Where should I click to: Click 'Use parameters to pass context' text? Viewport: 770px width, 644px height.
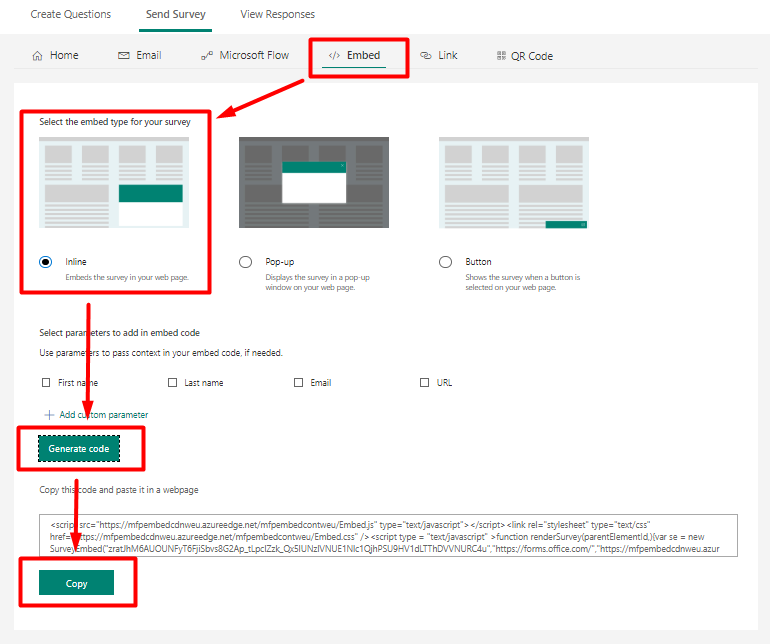161,353
